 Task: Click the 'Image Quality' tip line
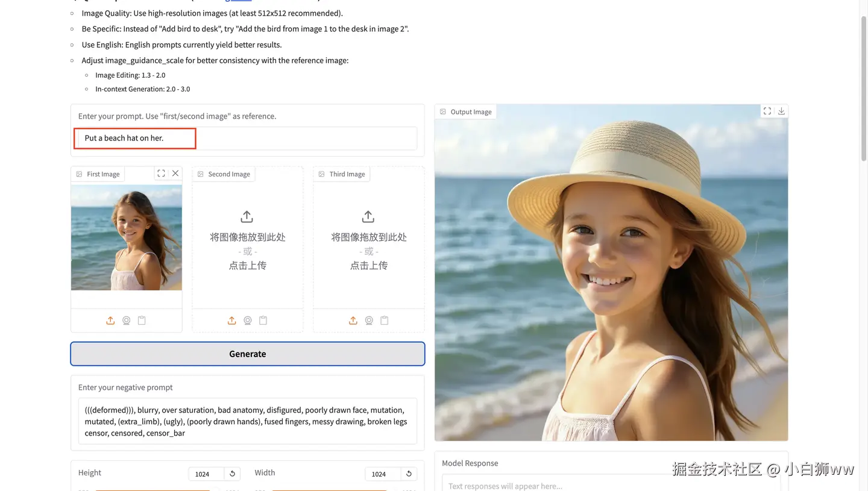tap(212, 13)
